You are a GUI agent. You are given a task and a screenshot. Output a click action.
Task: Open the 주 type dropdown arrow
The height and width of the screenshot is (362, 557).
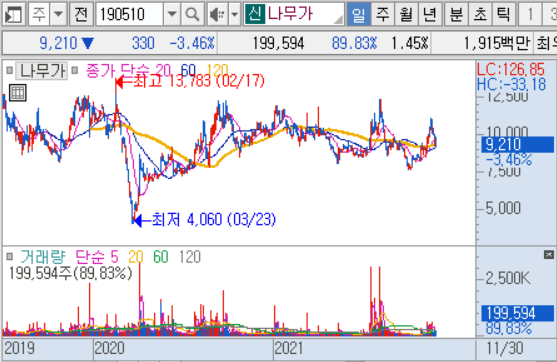[x=58, y=14]
